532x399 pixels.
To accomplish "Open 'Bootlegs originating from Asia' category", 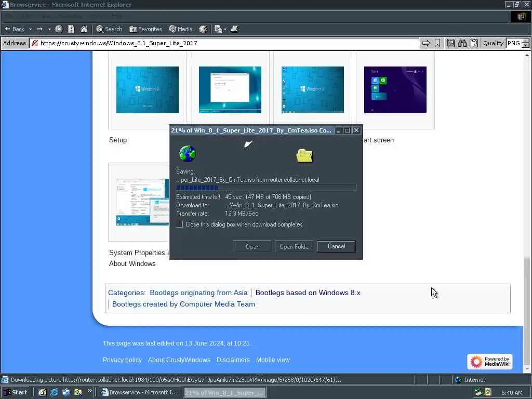I will [198, 292].
